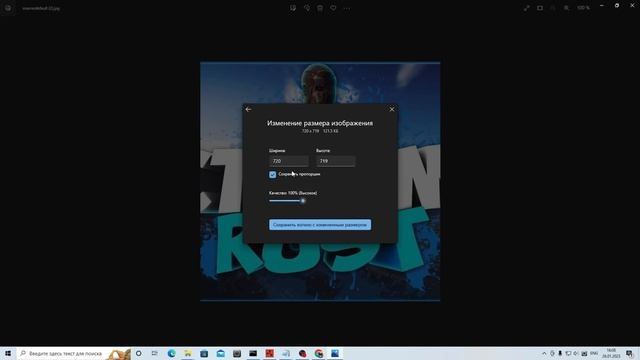Open the notification center icon
The image size is (640, 360).
click(629, 353)
